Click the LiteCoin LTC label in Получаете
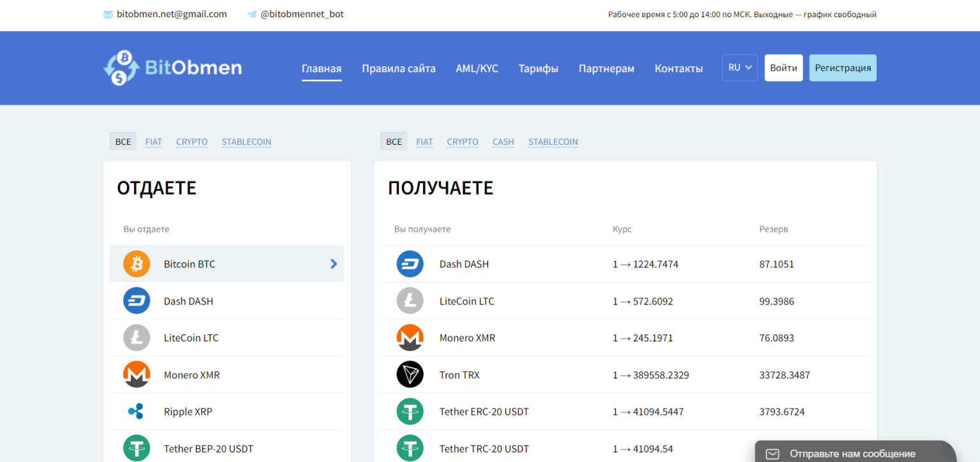 467,301
